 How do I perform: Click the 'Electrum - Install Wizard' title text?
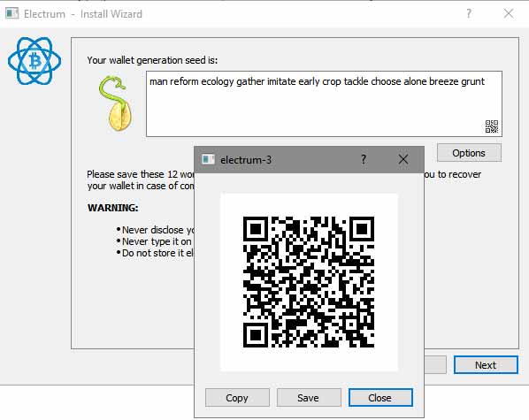pos(83,14)
